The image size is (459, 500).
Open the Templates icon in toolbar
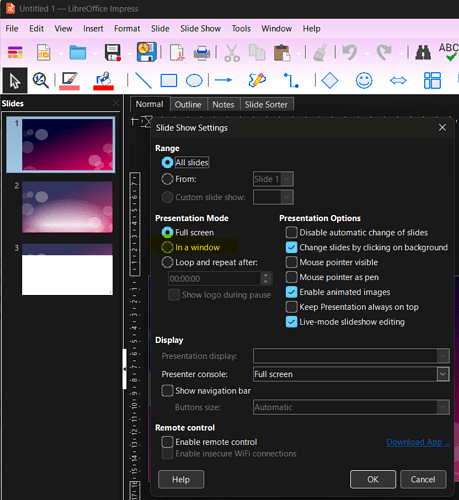15,52
